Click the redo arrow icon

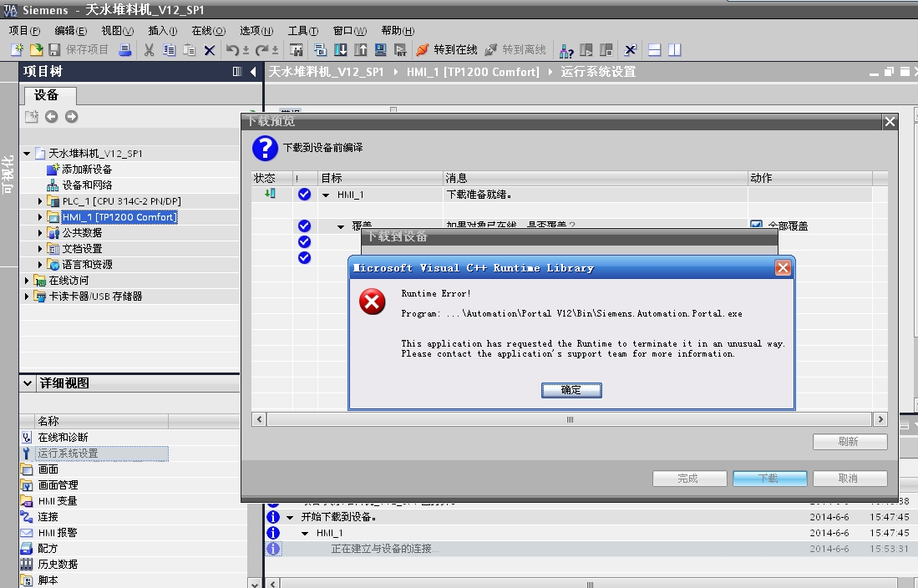tap(261, 50)
